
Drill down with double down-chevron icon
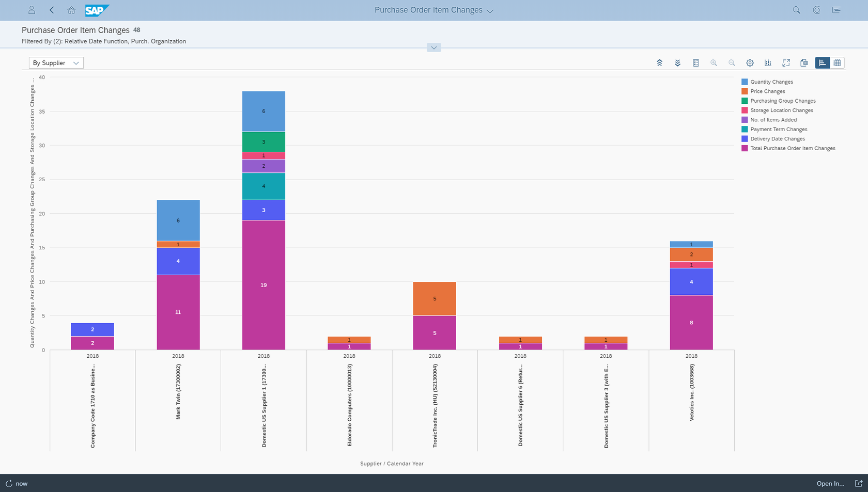click(677, 63)
